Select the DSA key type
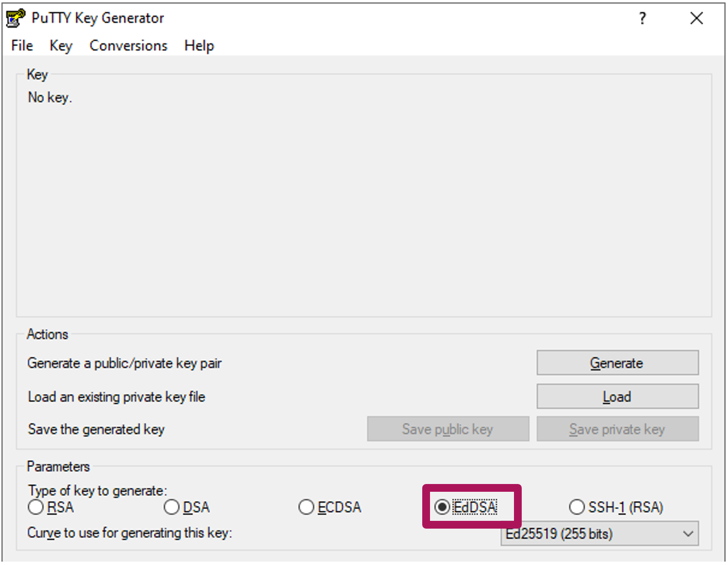 172,507
